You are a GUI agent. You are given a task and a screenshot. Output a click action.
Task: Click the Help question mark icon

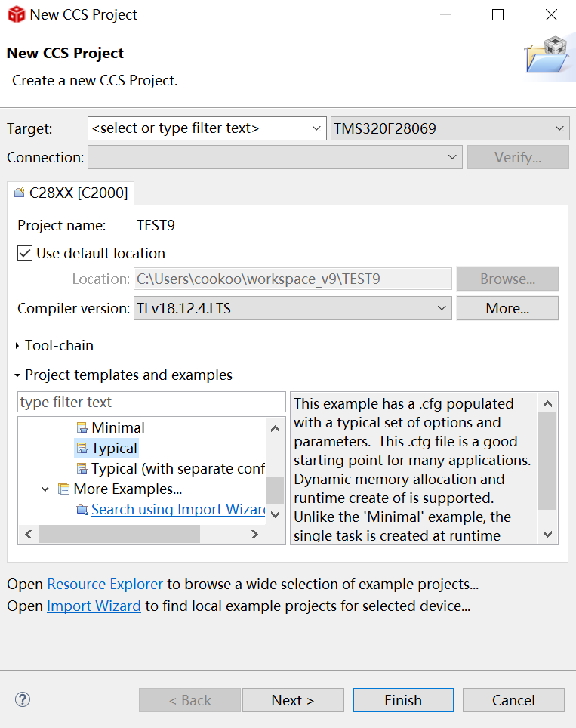[23, 699]
